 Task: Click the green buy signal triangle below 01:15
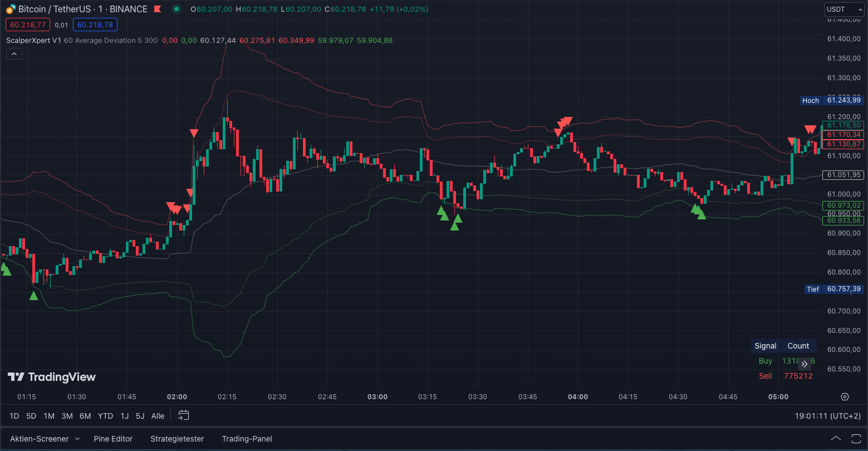pyautogui.click(x=33, y=295)
